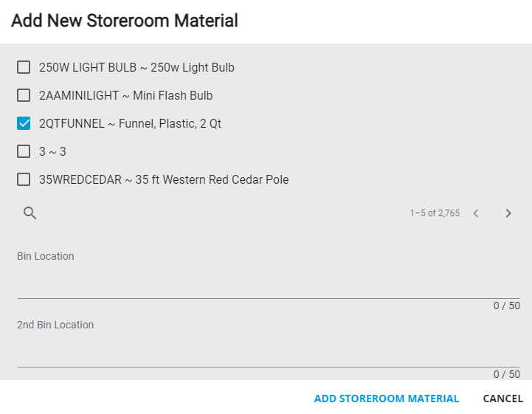Click the Funnel, Plastic, 2 Qt label
Screen dimensions: 532x414
click(170, 123)
